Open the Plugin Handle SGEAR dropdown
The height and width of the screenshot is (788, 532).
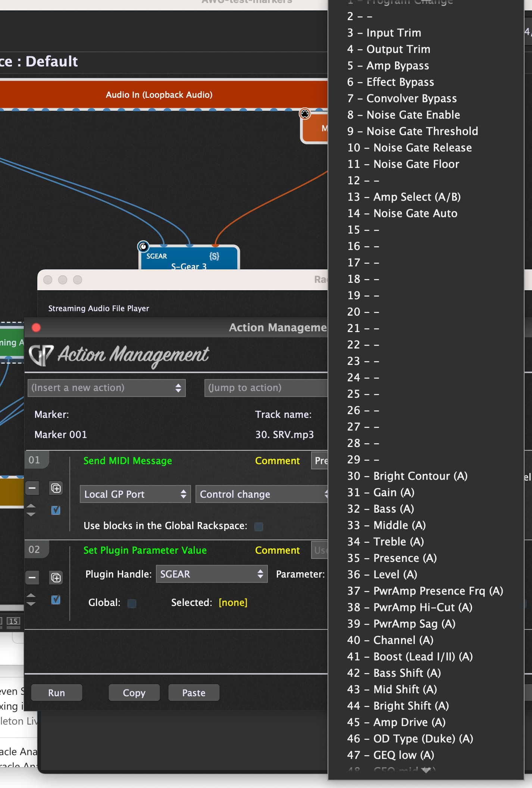(x=212, y=574)
